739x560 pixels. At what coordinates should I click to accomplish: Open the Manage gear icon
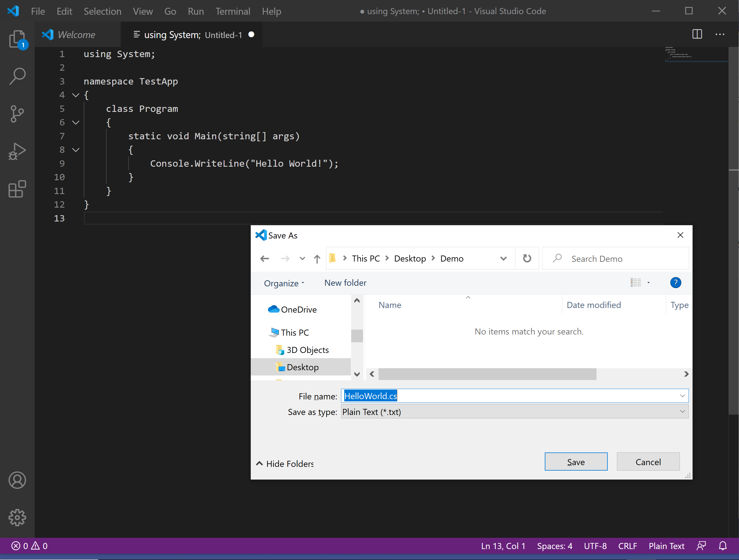pyautogui.click(x=17, y=517)
